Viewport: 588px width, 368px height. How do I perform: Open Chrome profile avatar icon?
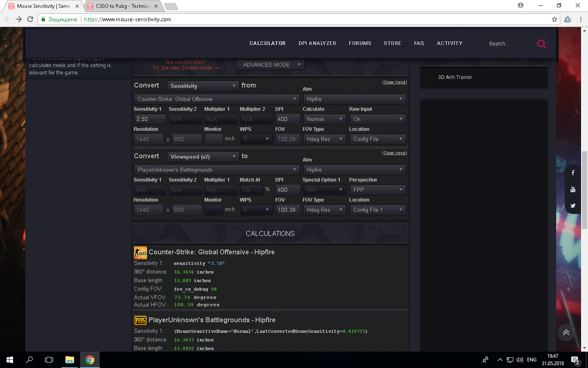coord(520,5)
